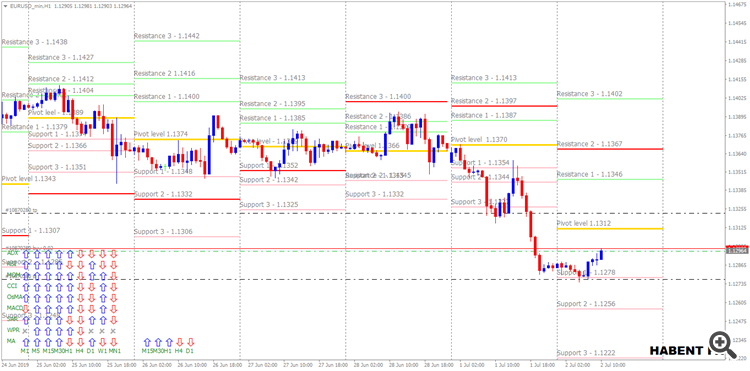Image resolution: width=750 pixels, height=371 pixels.
Task: Select the 'Resistance 2 1.1416' label
Action: 165,73
